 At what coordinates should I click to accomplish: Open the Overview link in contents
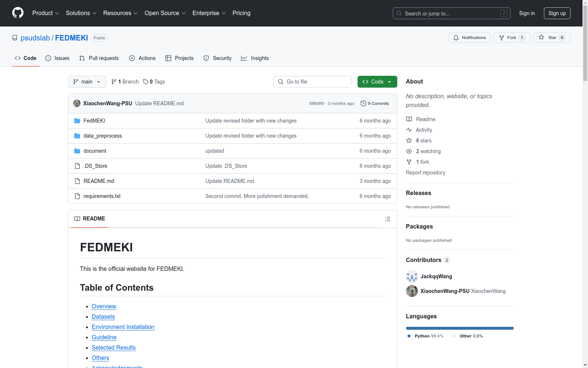pos(104,307)
